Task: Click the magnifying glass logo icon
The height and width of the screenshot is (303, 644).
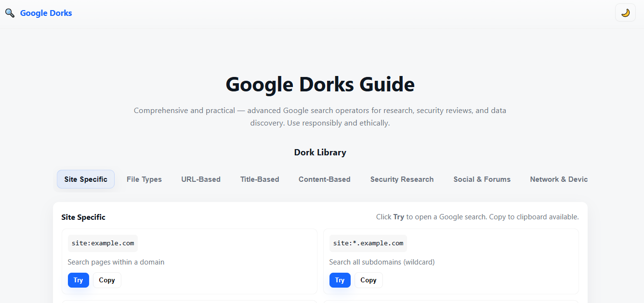Action: [x=10, y=13]
